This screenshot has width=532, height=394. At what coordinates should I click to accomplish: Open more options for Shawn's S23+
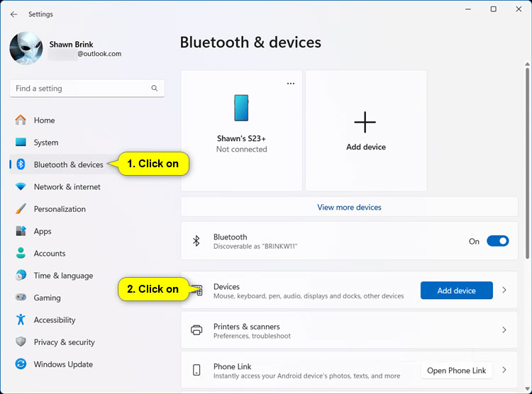[291, 84]
